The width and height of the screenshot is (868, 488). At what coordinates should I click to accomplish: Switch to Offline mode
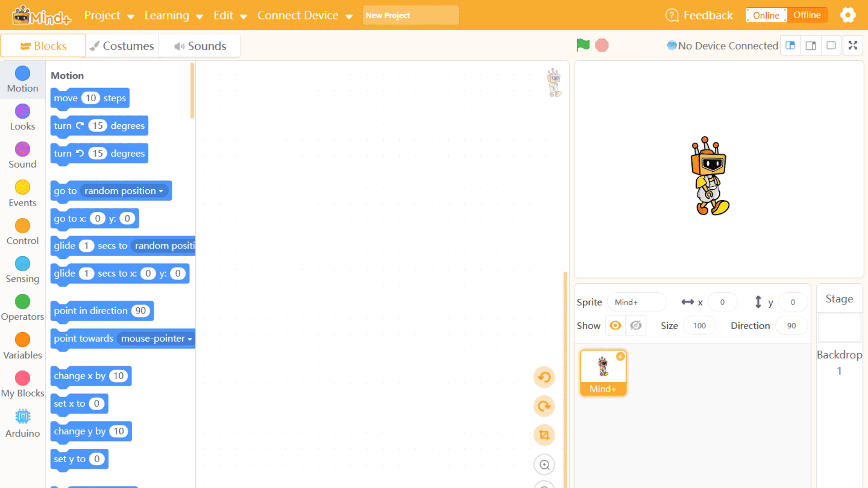pos(807,15)
